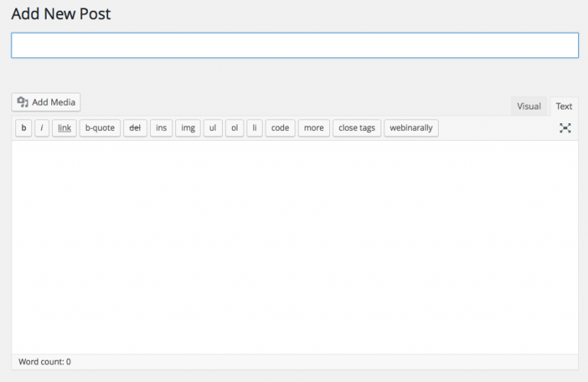This screenshot has width=588, height=382.
Task: Switch to the Visual editor tab
Action: point(528,106)
